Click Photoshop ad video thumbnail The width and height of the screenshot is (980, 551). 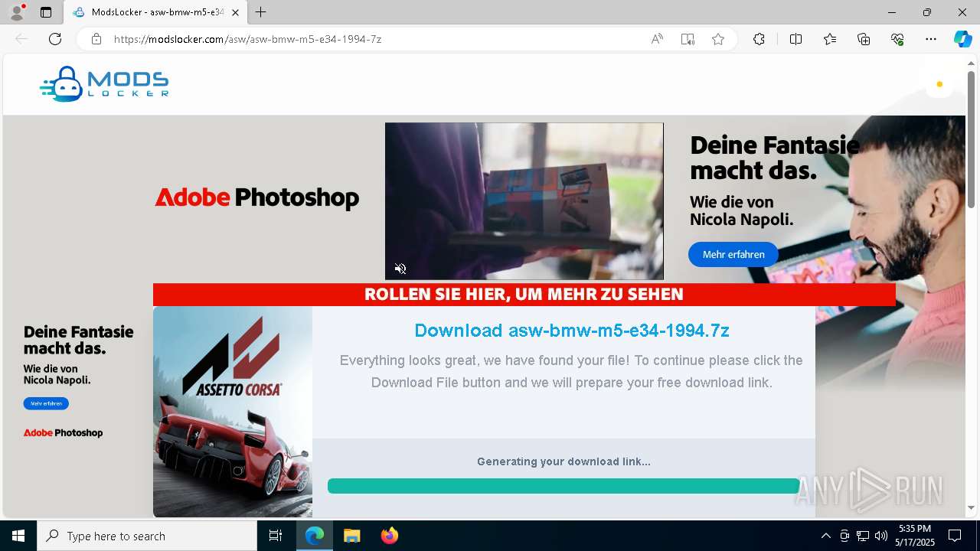524,201
